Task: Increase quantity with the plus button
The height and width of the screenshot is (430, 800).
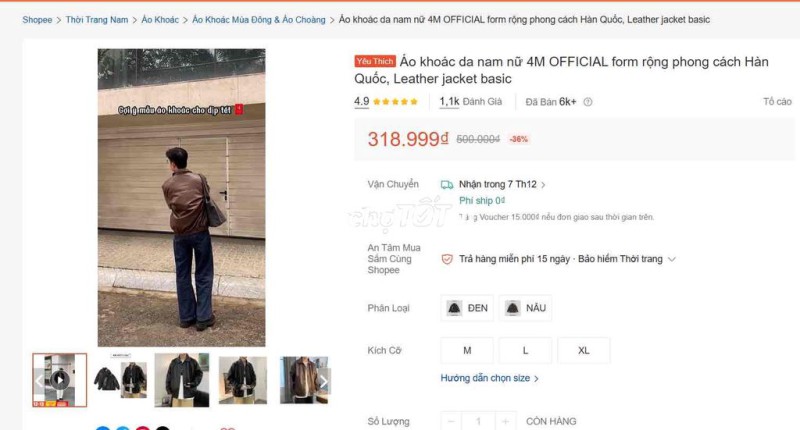Action: 506,421
